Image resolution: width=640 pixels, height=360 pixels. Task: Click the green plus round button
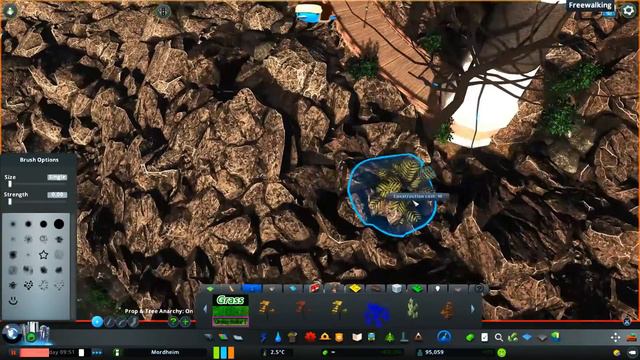[185, 322]
